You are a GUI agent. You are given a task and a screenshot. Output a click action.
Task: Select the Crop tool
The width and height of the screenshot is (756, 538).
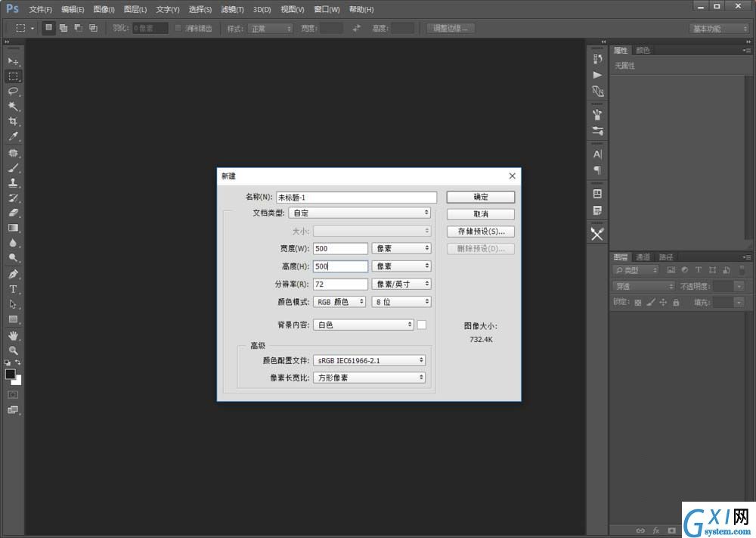coord(13,121)
